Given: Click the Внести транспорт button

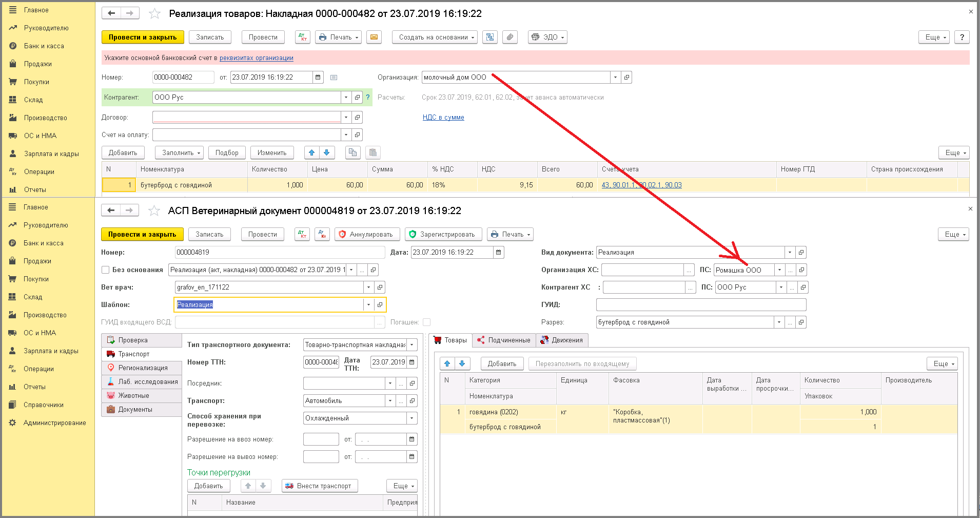Looking at the screenshot, I should 320,486.
